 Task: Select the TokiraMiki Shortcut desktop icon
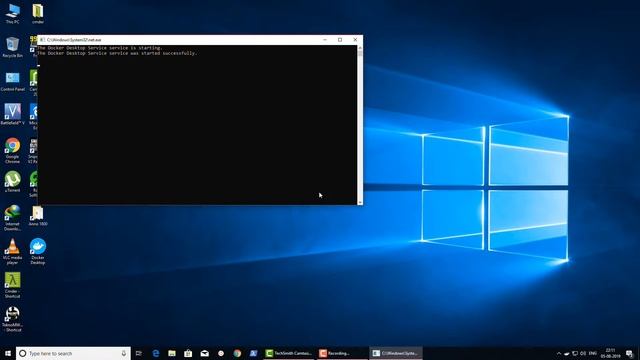pyautogui.click(x=12, y=319)
